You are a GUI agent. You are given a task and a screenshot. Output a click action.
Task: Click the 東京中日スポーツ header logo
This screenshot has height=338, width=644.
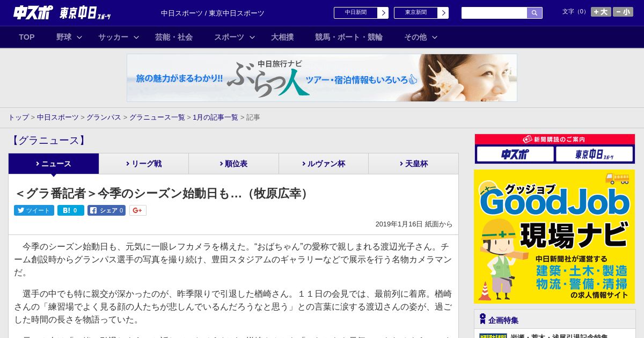click(85, 13)
